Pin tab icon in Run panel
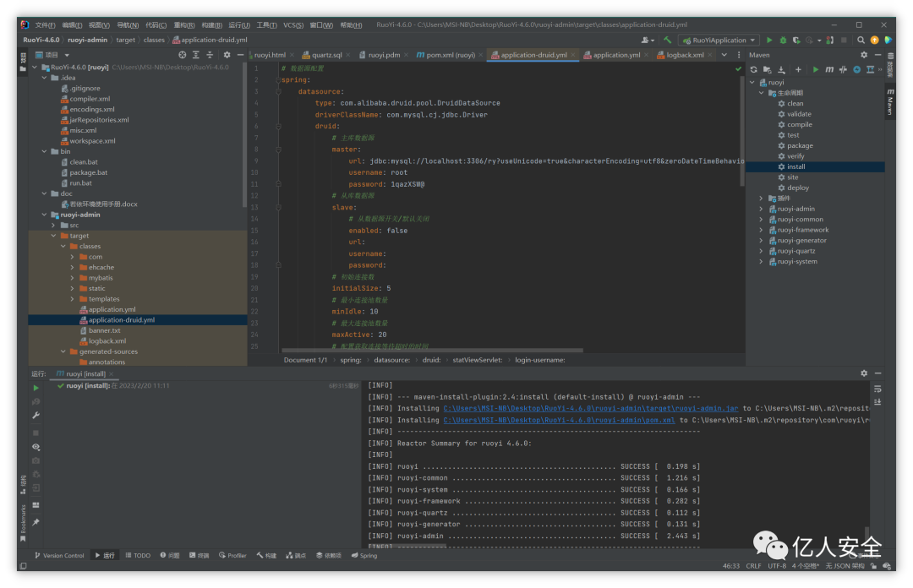The height and width of the screenshot is (588, 913). (36, 522)
